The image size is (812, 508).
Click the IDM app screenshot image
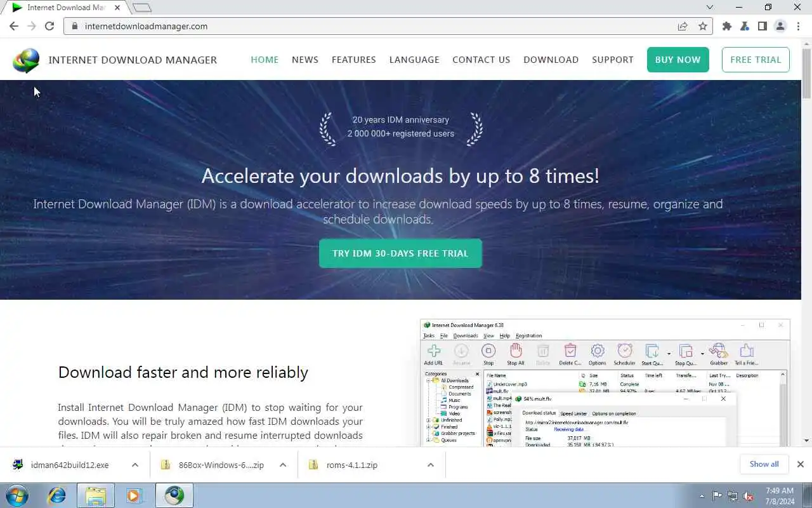pos(605,383)
